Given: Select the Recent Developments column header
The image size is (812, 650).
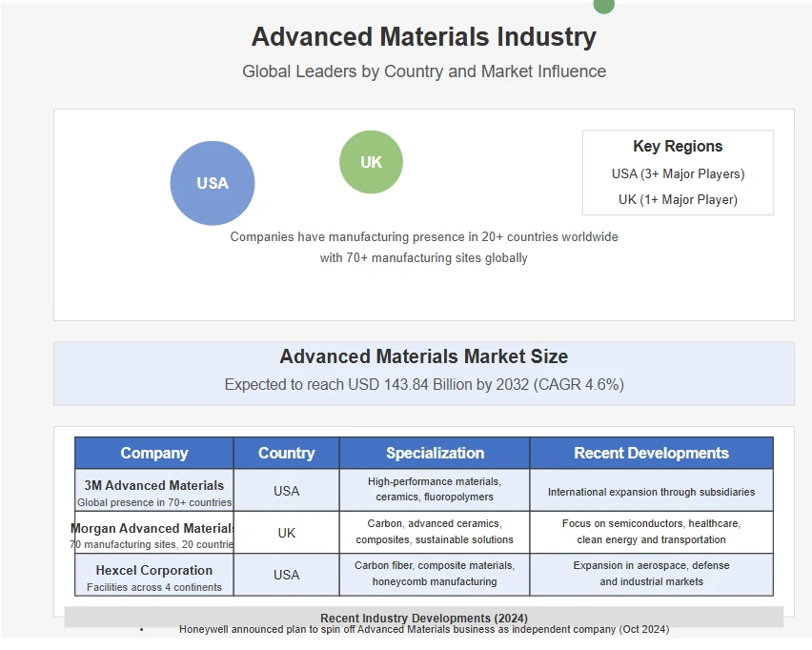Looking at the screenshot, I should tap(650, 453).
